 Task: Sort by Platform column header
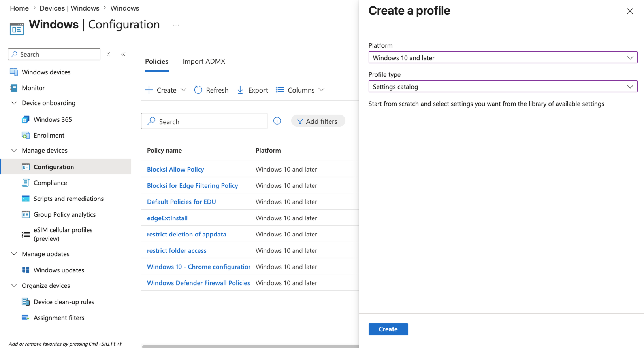268,150
